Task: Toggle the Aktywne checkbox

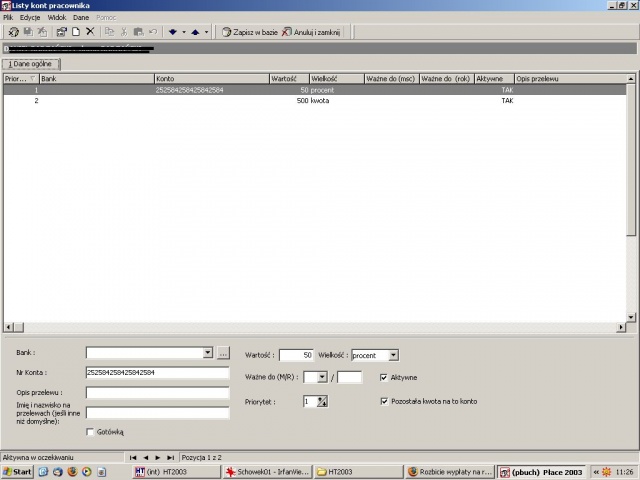Action: (x=384, y=378)
